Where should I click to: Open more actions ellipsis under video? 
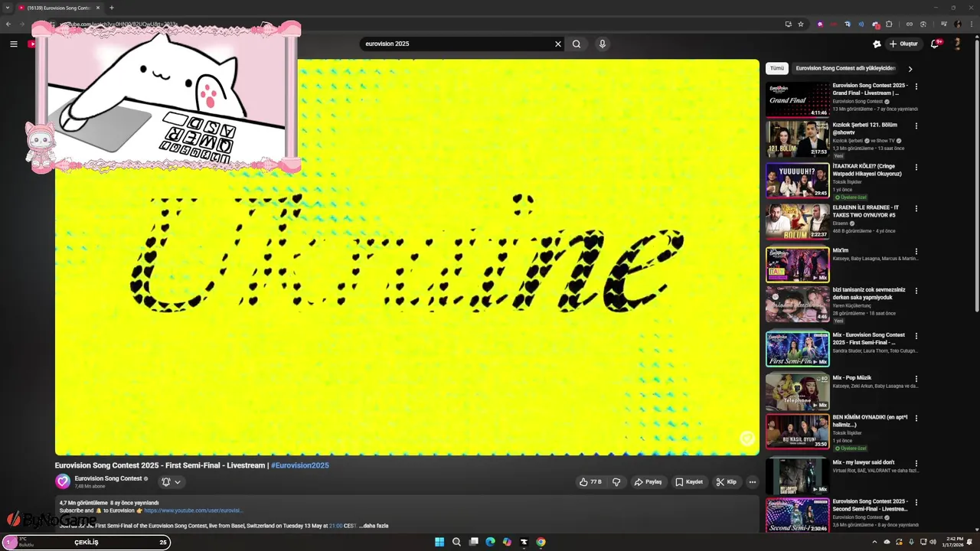pyautogui.click(x=753, y=482)
